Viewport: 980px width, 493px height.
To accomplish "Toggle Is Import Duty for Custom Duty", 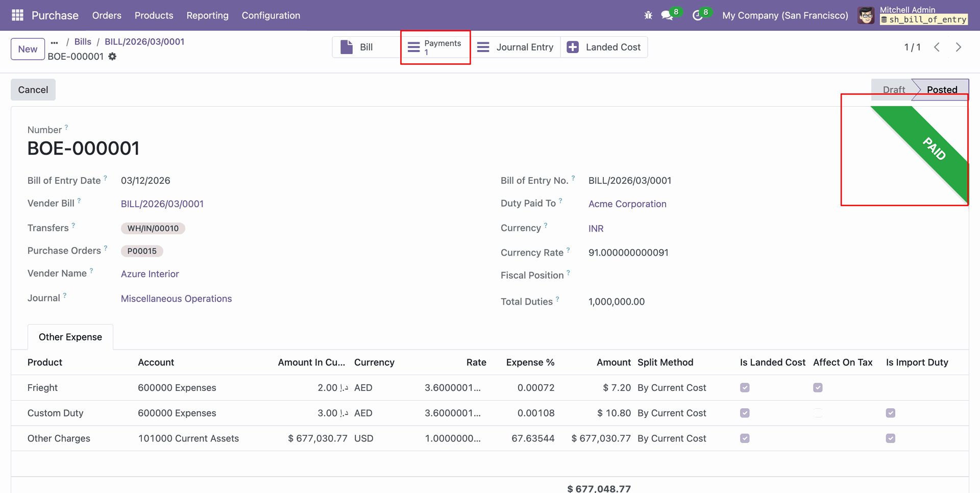I will [x=890, y=413].
